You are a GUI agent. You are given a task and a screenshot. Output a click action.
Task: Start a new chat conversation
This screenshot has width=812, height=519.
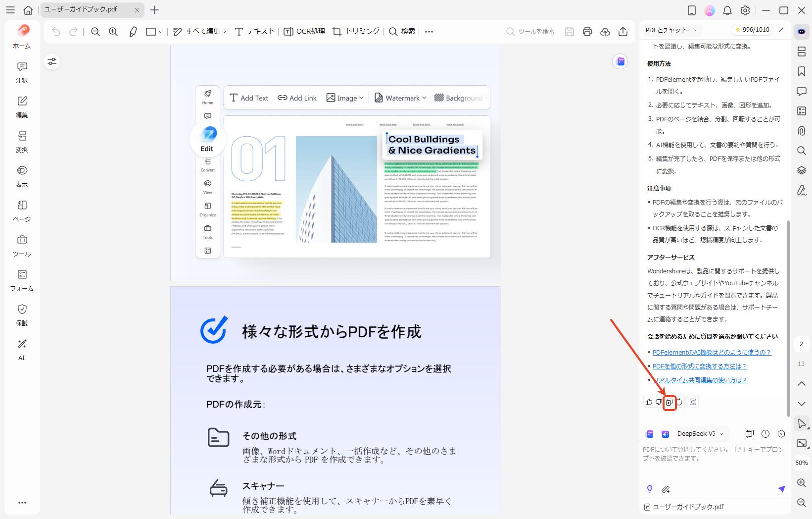coord(749,433)
